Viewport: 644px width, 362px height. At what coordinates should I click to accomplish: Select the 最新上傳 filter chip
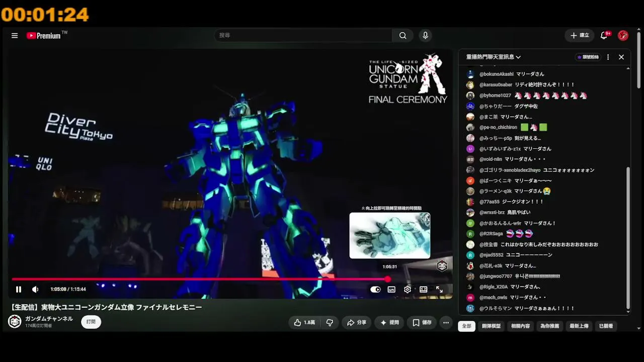579,326
